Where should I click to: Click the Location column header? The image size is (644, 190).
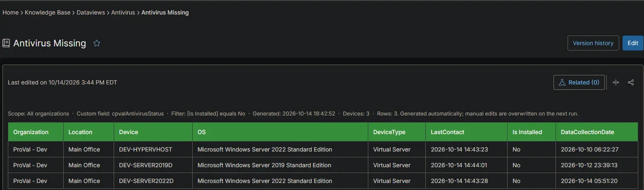click(88, 132)
